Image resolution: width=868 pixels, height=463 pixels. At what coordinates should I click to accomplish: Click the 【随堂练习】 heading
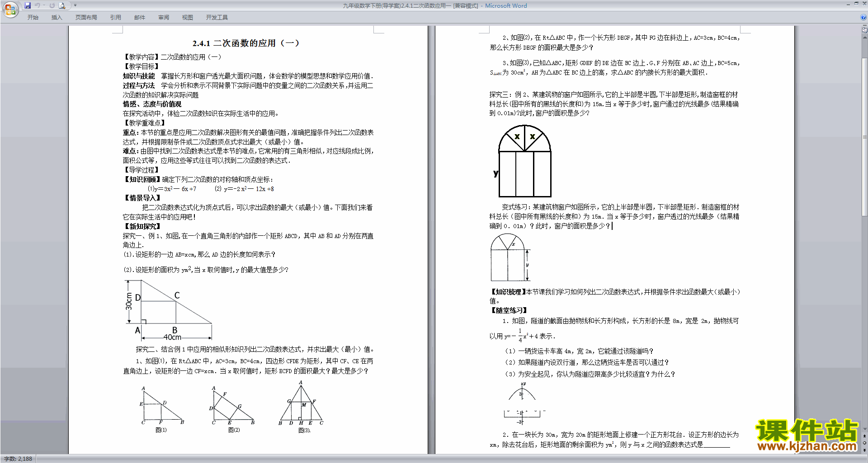(509, 310)
